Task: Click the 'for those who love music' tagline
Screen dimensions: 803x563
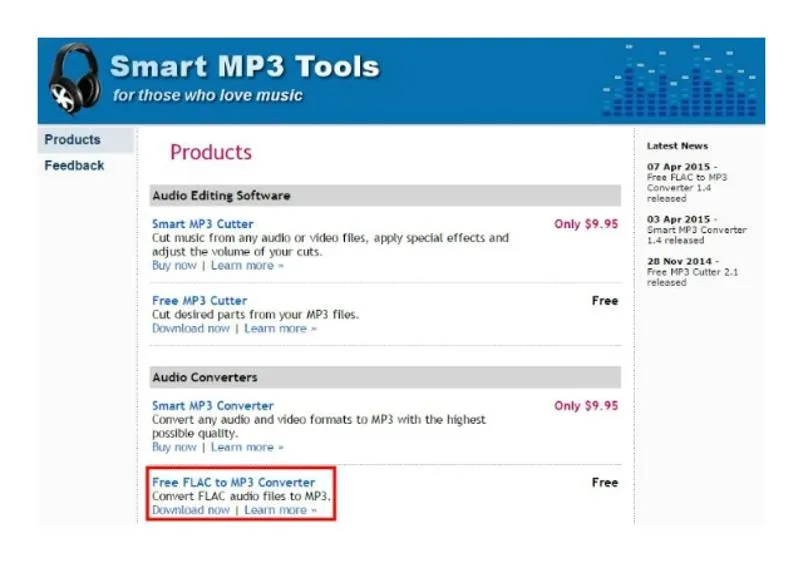Action: click(207, 95)
